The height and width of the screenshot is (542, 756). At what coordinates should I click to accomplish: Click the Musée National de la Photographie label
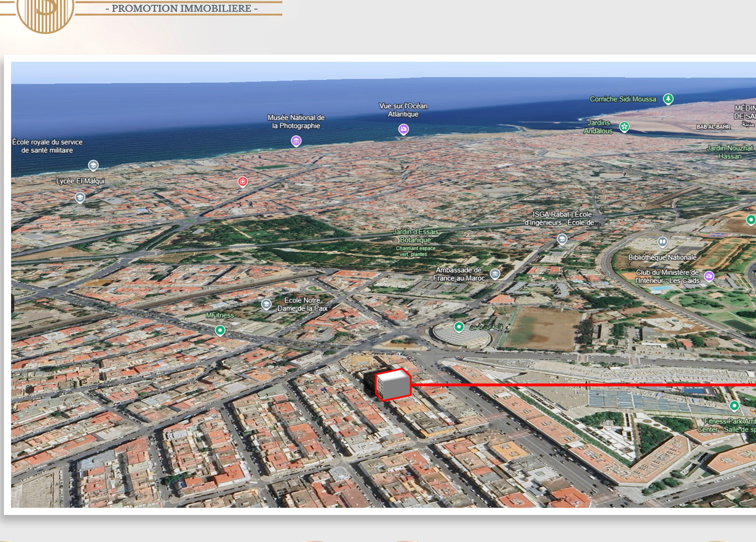(296, 122)
